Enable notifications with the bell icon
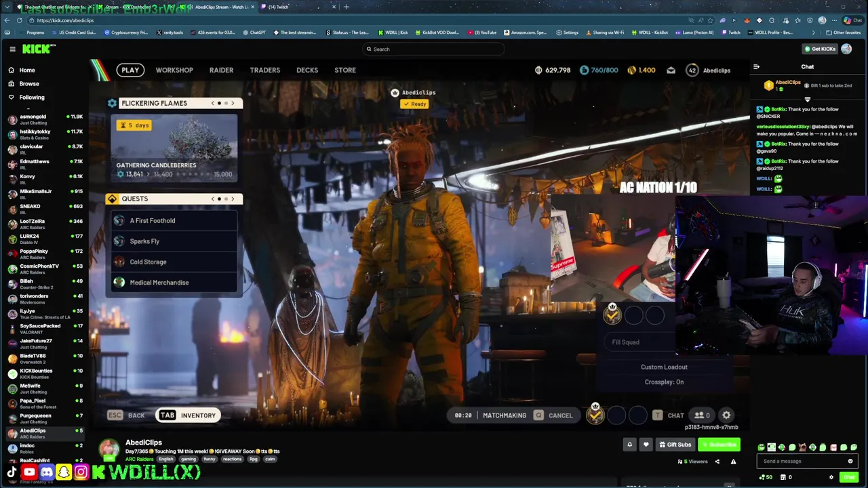The width and height of the screenshot is (868, 488). click(629, 445)
